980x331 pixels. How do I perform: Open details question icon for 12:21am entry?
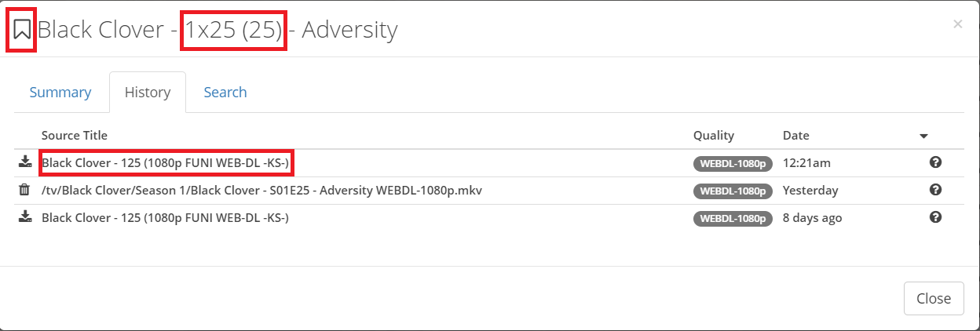click(x=935, y=162)
